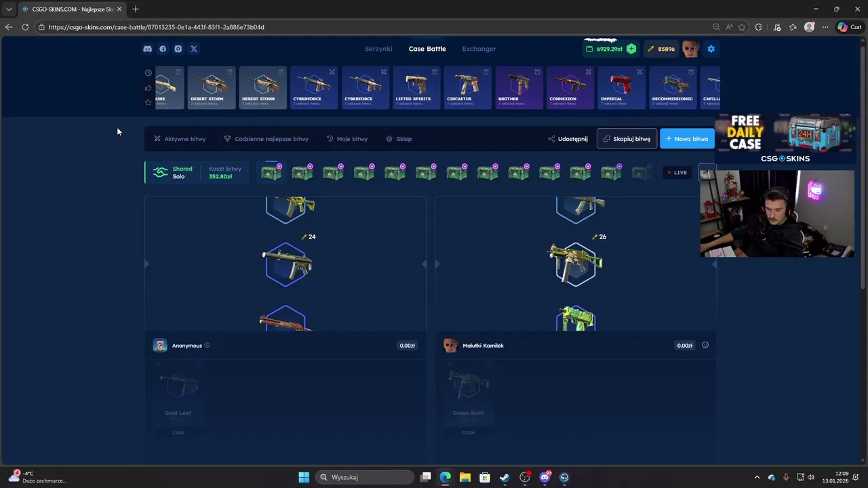Click the Decommissioned drop card
Image resolution: width=868 pixels, height=488 pixels.
tap(673, 87)
